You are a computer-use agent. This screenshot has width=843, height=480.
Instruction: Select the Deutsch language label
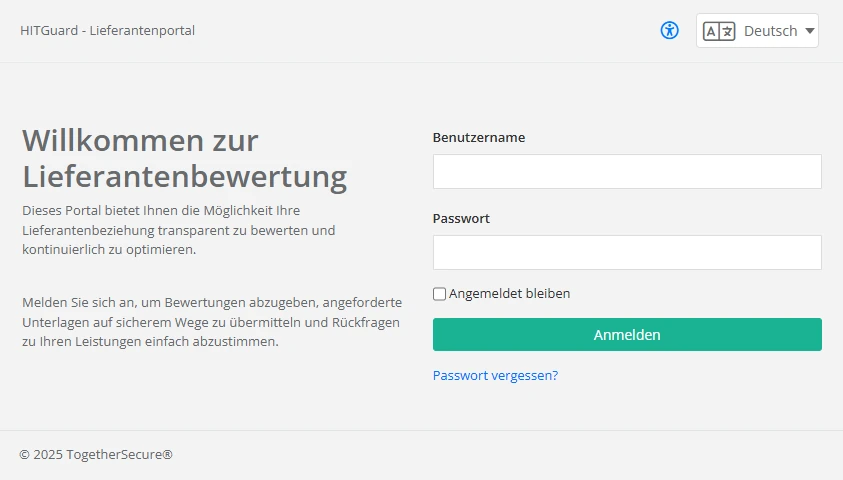point(770,31)
